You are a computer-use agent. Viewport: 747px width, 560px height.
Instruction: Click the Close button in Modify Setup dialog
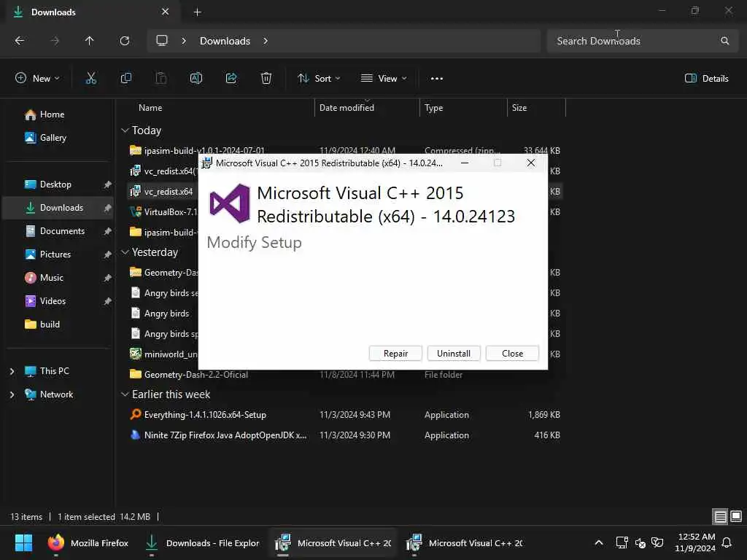(x=512, y=354)
